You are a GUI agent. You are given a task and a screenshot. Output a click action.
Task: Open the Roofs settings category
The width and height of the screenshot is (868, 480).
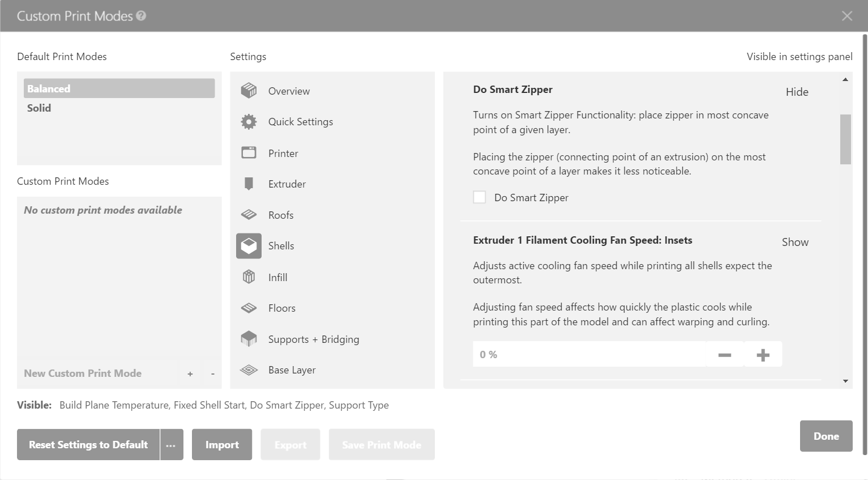click(x=281, y=215)
